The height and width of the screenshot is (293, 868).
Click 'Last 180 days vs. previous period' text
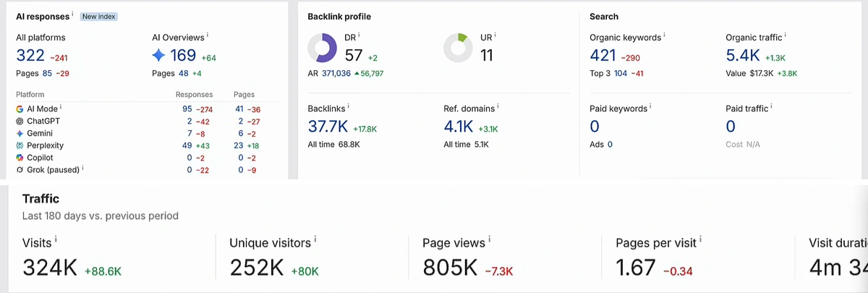pyautogui.click(x=100, y=216)
